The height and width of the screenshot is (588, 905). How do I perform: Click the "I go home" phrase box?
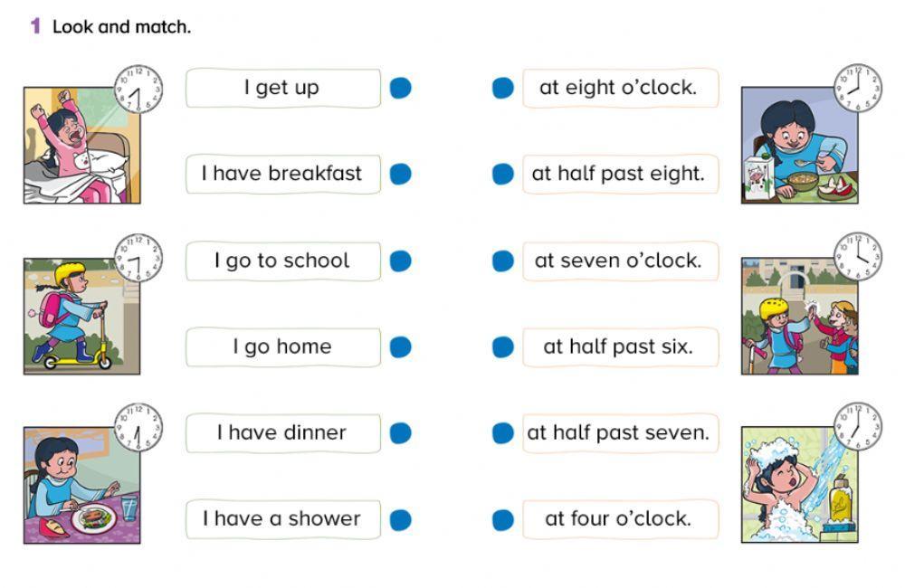click(x=283, y=346)
